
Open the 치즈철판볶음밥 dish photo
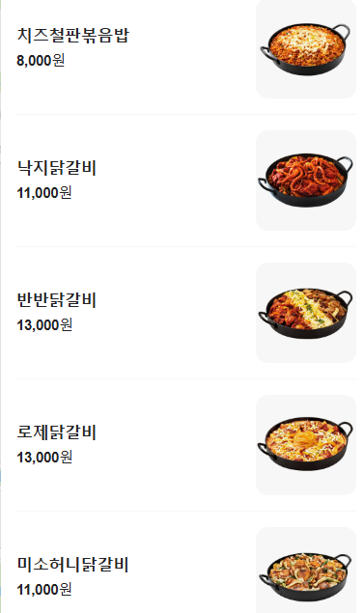tap(306, 49)
